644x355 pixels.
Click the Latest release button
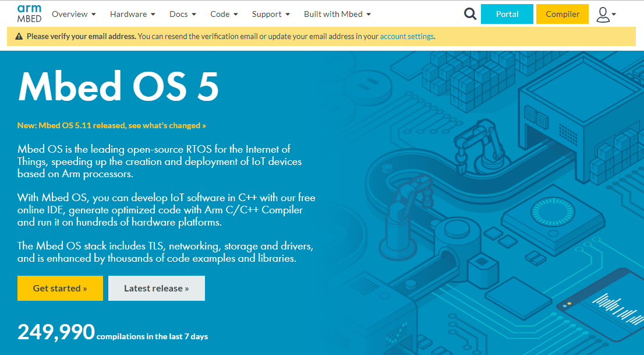pos(156,288)
